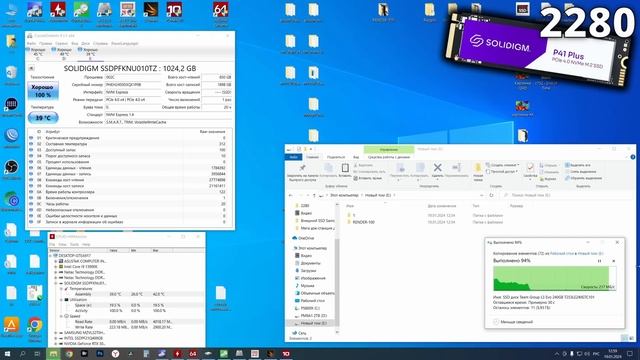Open the orange A desktop app icon
This screenshot has width=640, height=360.
click(11, 325)
